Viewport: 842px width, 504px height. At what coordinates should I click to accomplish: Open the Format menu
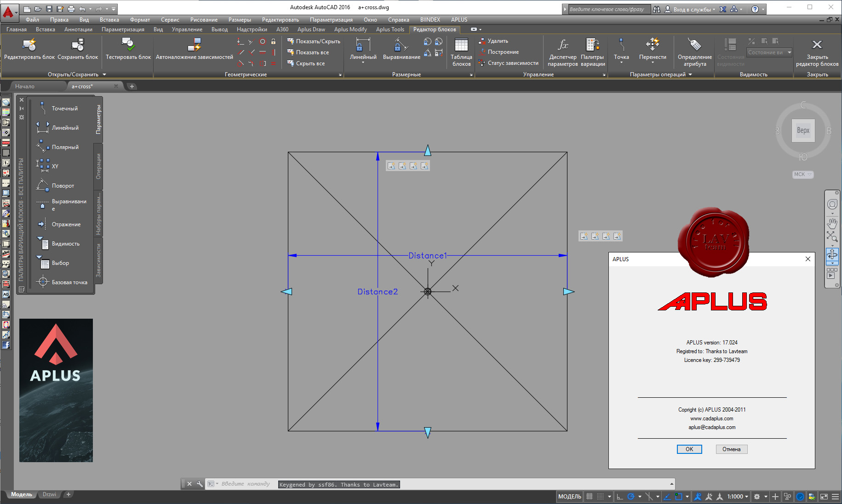coord(140,20)
